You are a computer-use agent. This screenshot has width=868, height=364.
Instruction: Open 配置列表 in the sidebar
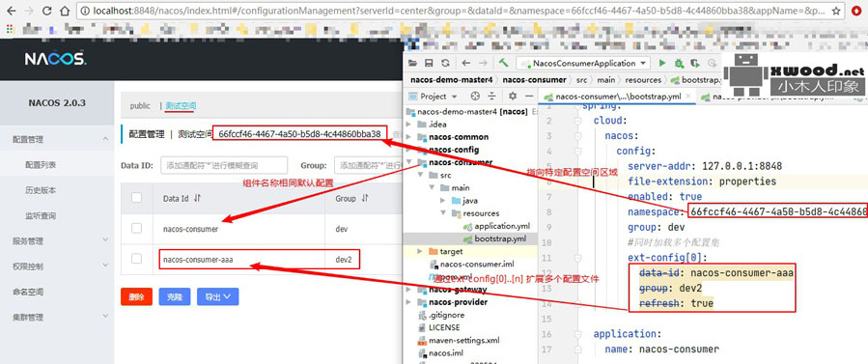pyautogui.click(x=41, y=165)
